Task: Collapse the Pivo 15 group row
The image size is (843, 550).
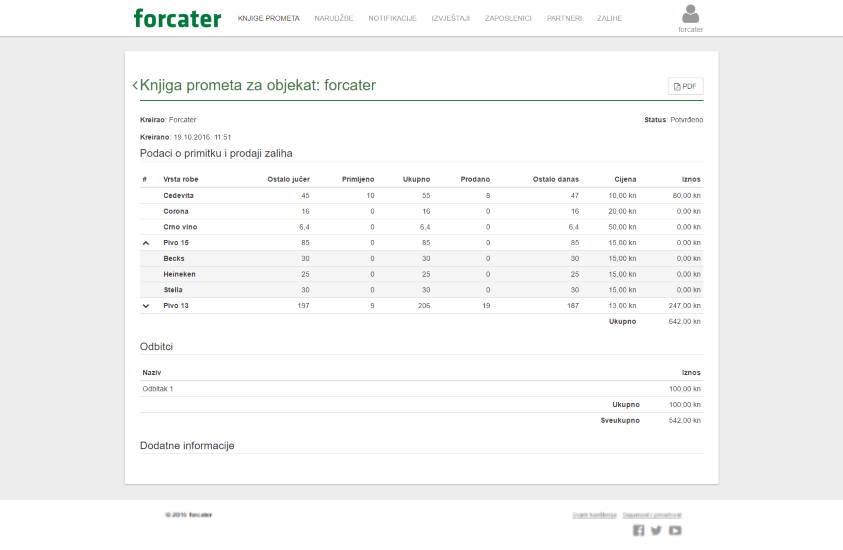Action: click(146, 243)
